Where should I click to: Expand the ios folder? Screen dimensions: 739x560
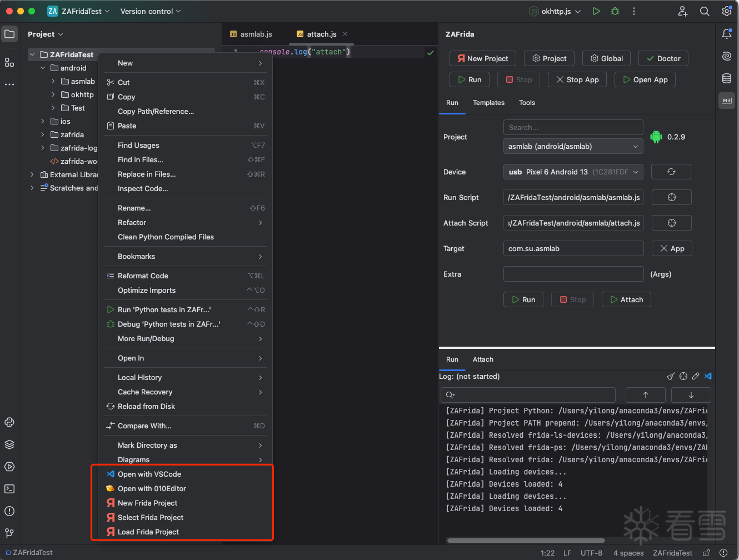(43, 121)
